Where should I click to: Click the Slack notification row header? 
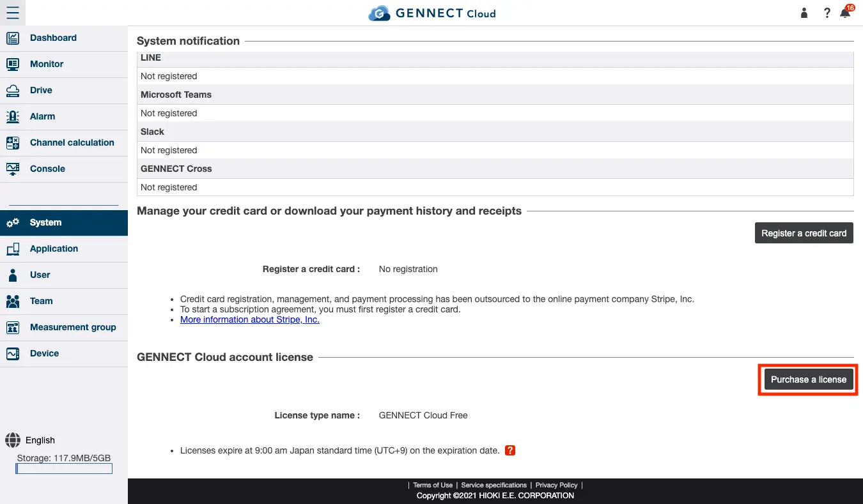coord(495,132)
